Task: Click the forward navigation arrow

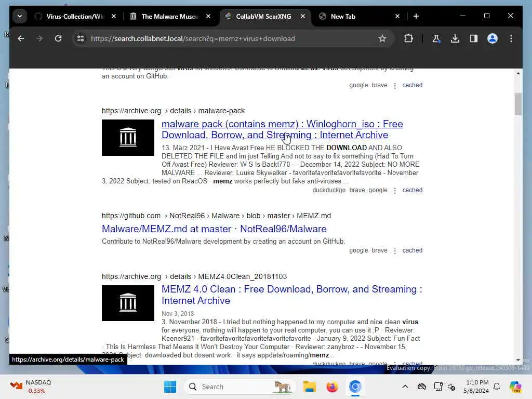Action: (39, 38)
